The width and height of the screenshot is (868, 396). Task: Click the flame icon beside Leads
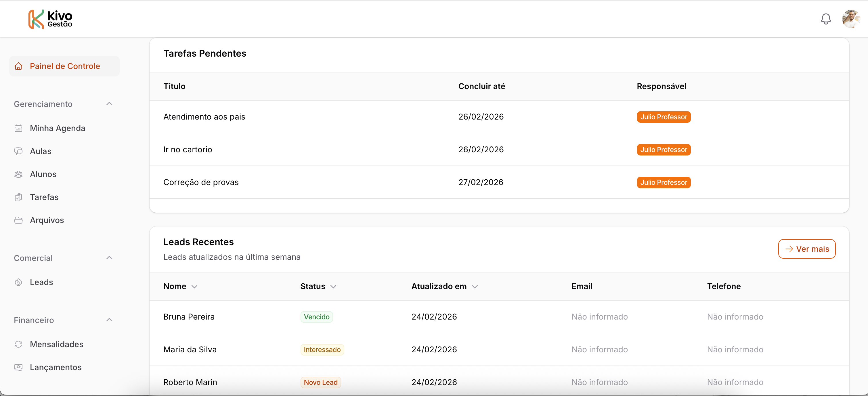click(x=18, y=282)
